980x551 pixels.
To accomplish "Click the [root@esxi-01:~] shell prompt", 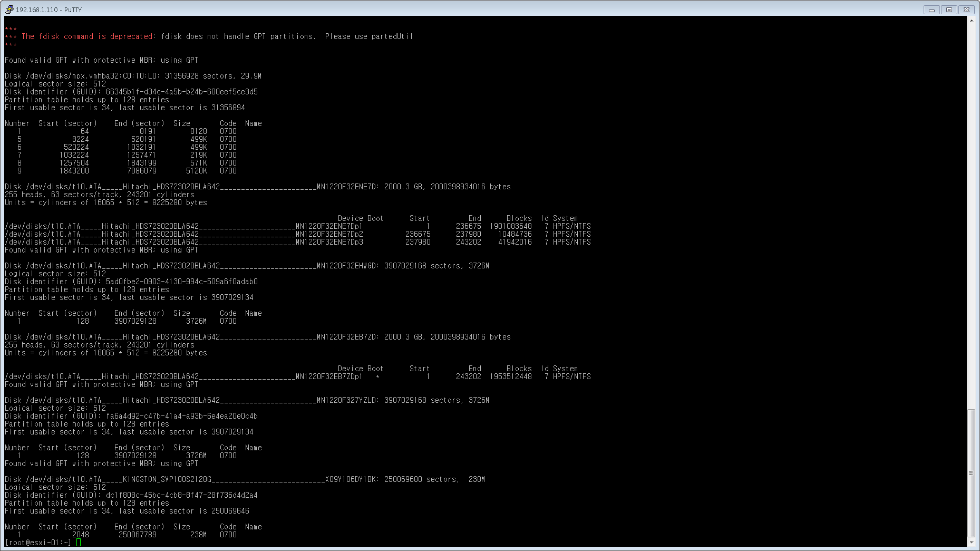I will point(38,543).
